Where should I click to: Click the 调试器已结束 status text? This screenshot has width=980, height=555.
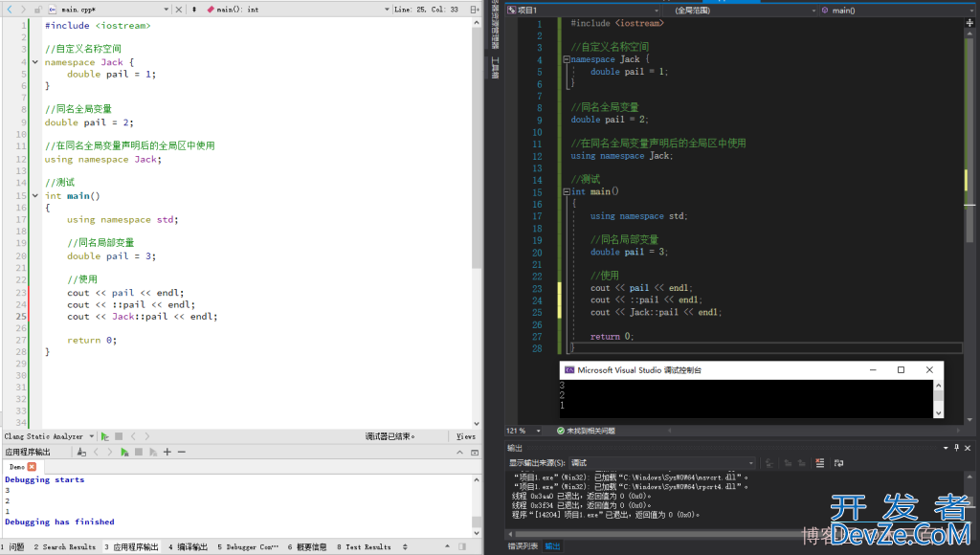pos(390,436)
